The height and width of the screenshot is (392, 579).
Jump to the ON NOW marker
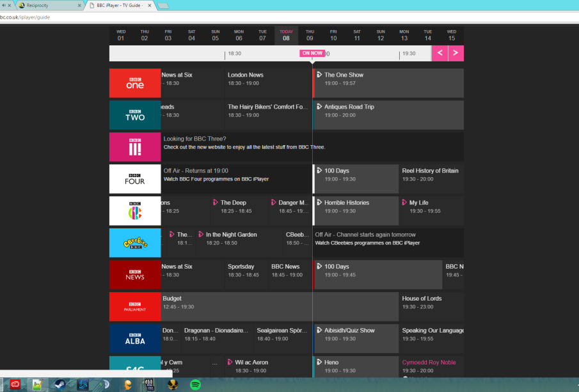312,53
